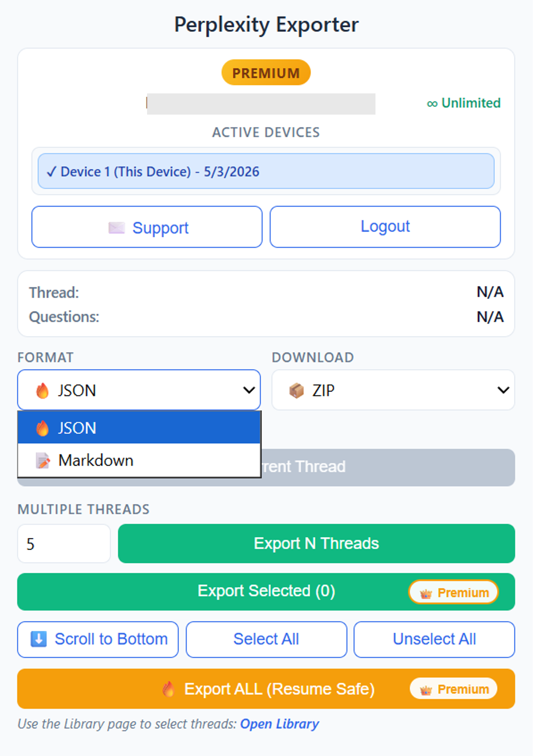Click the fire icon in the Format box

[x=42, y=391]
